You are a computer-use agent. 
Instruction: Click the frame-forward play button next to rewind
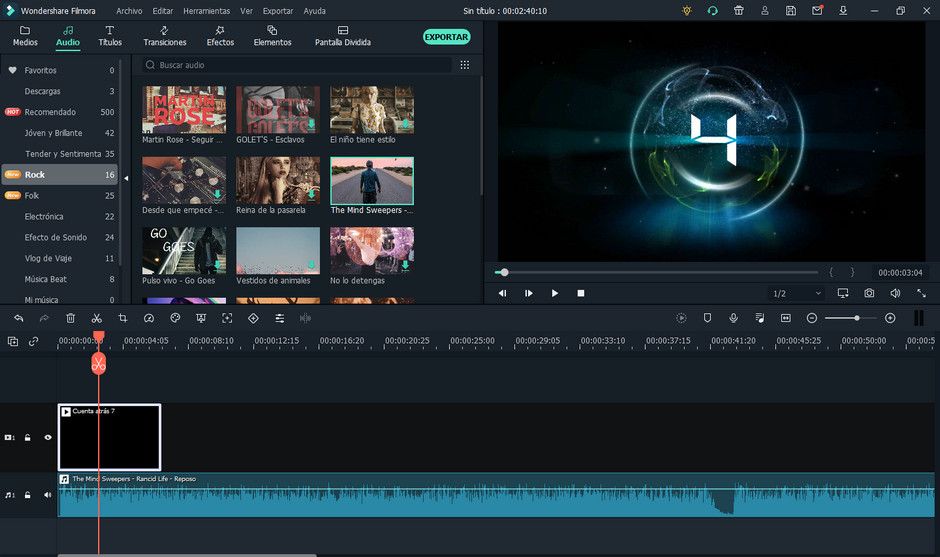point(529,293)
